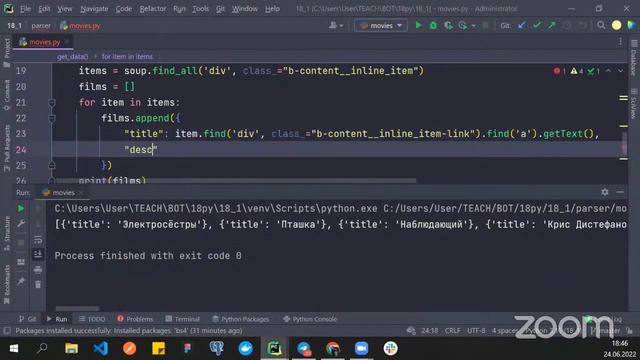Click CRLF line separator in status bar
Viewport: 640px width, 360px height.
click(x=452, y=331)
